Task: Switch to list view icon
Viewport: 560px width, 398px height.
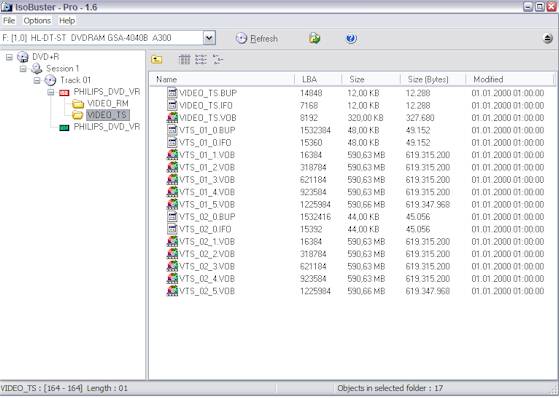Action: tap(201, 59)
